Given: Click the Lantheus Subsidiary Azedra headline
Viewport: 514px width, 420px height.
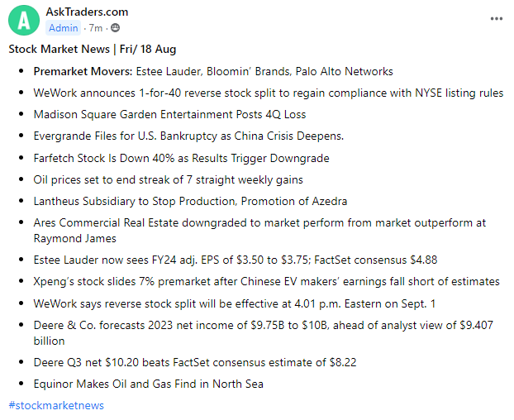Looking at the screenshot, I should coord(190,200).
